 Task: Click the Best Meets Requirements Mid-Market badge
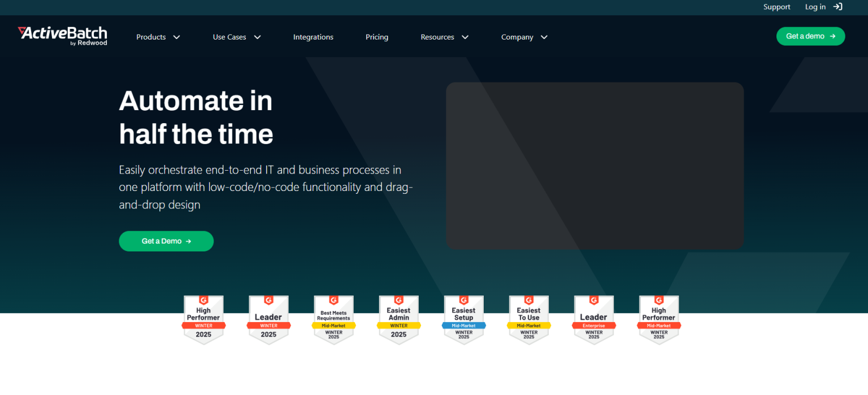333,320
